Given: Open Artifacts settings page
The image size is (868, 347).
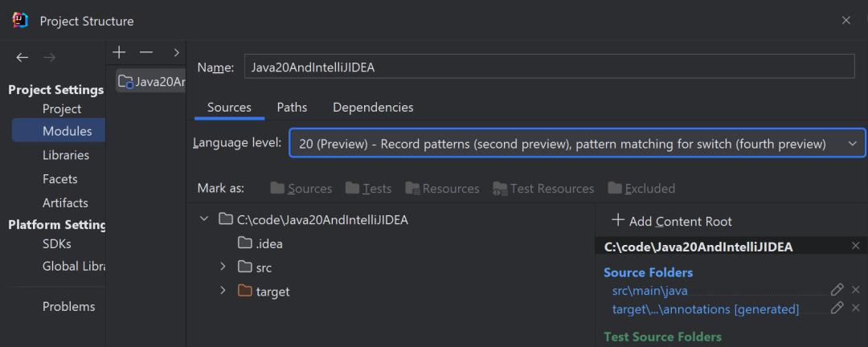Looking at the screenshot, I should [65, 203].
